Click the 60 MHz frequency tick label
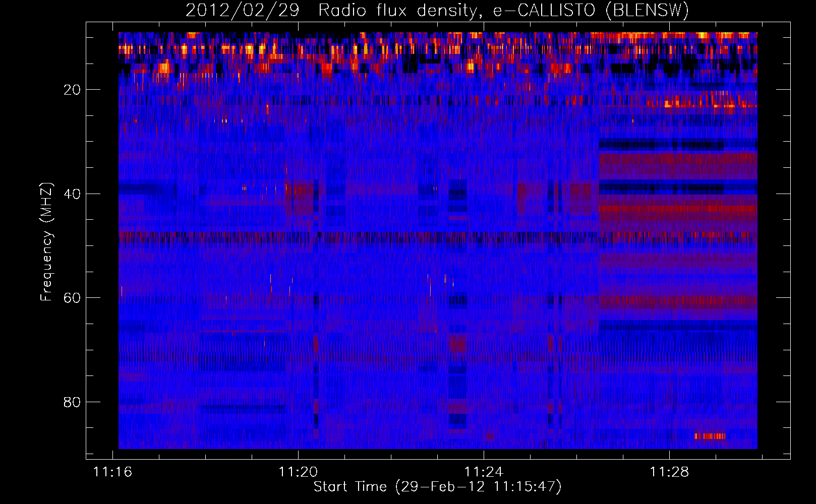The image size is (816, 504). tap(73, 298)
